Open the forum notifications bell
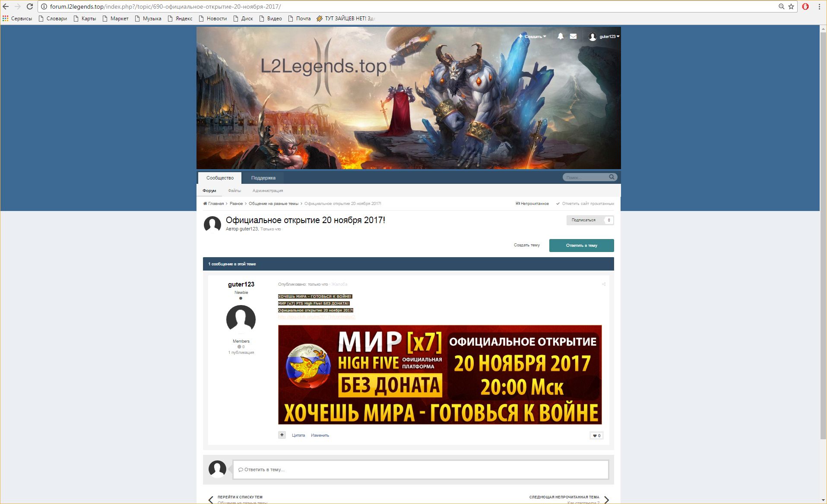The image size is (827, 504). (x=560, y=36)
